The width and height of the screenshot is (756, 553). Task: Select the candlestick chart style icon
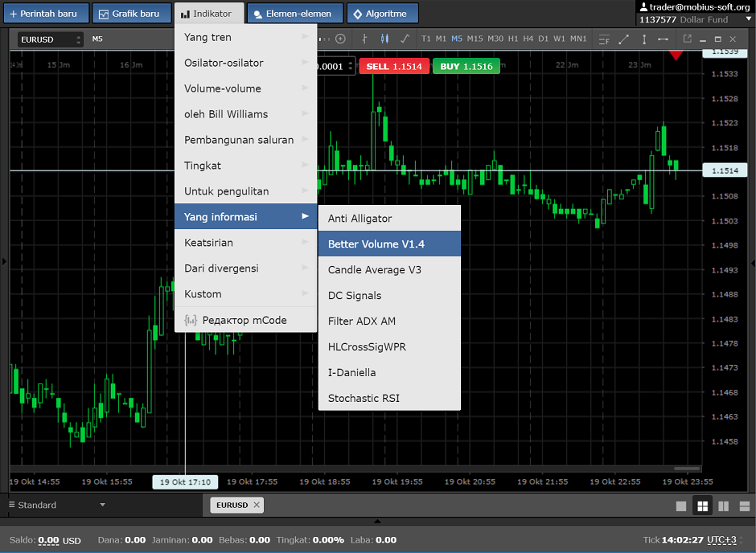pyautogui.click(x=384, y=39)
